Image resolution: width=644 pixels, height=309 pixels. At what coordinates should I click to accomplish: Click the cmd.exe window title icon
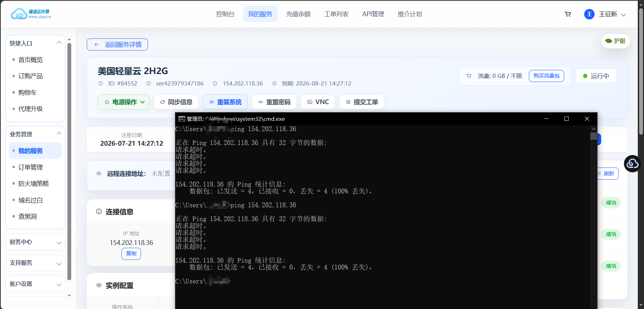point(181,119)
